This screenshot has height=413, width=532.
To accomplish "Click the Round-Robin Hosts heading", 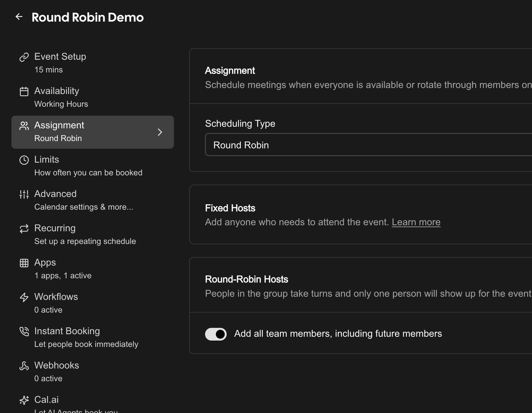I will click(247, 279).
